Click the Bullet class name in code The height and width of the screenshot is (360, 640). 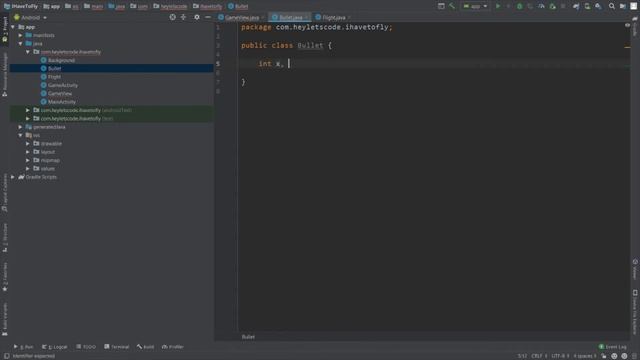point(310,45)
